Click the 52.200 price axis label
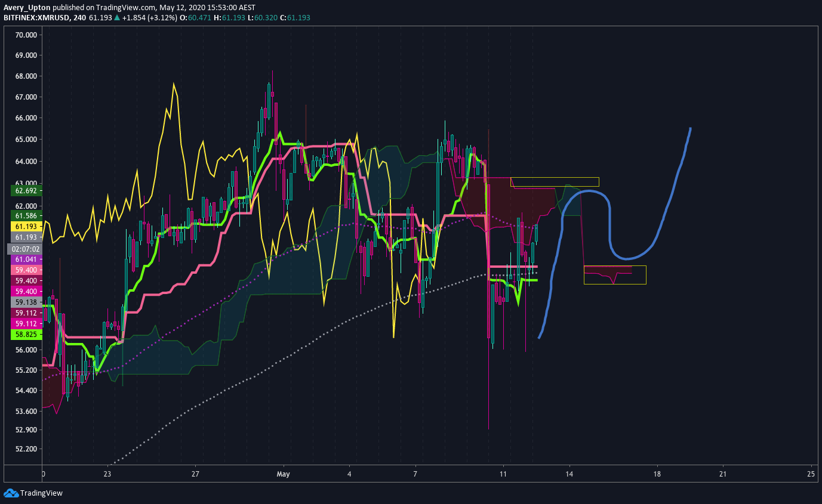822x504 pixels. pyautogui.click(x=26, y=449)
